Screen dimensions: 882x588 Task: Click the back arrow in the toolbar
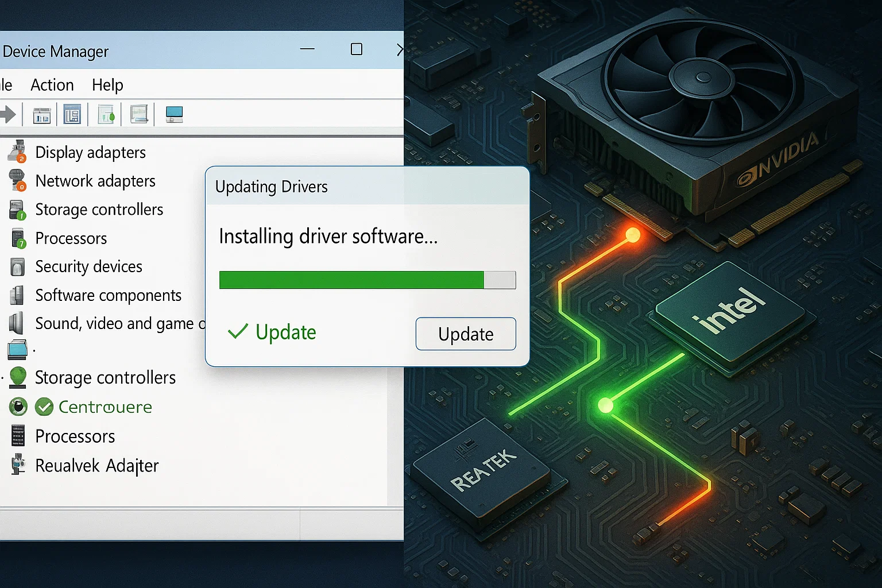coord(8,114)
